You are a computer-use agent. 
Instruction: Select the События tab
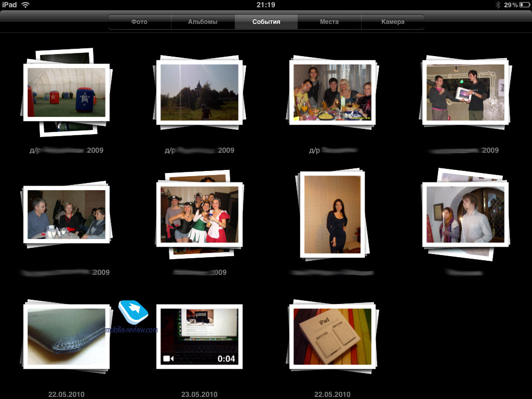[x=266, y=22]
